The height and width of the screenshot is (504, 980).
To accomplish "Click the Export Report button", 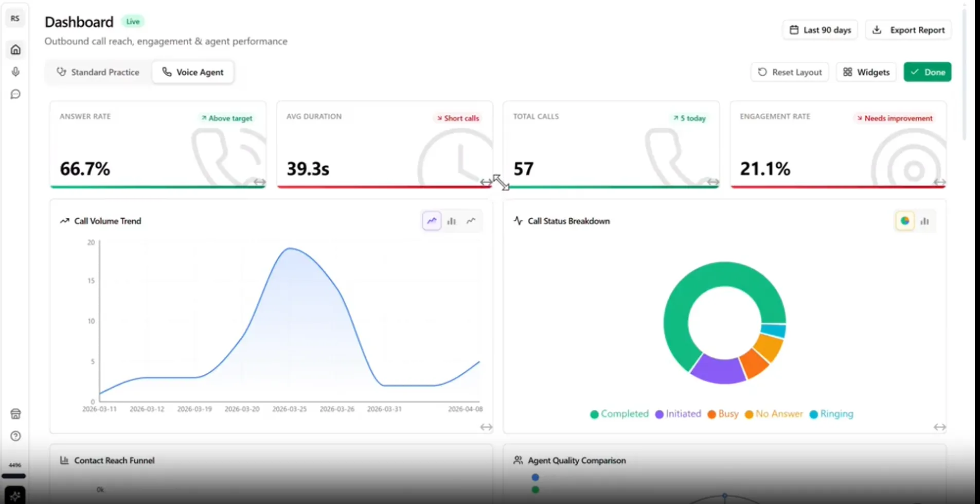I will point(908,30).
